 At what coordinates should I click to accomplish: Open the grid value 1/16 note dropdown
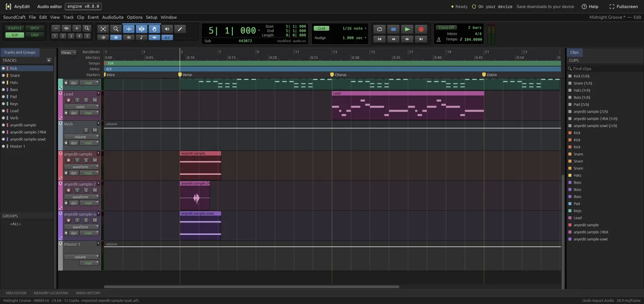355,29
